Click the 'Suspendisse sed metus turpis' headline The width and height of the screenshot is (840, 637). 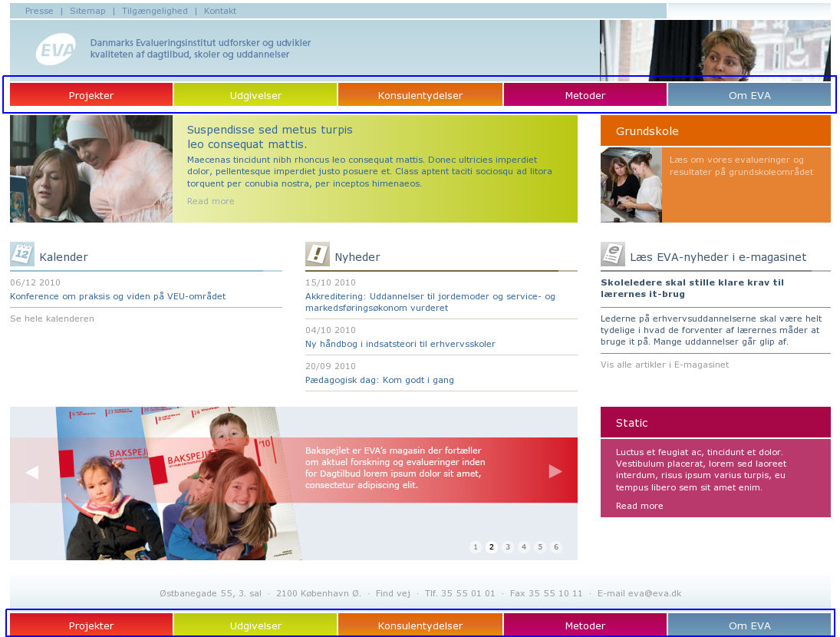tap(269, 137)
